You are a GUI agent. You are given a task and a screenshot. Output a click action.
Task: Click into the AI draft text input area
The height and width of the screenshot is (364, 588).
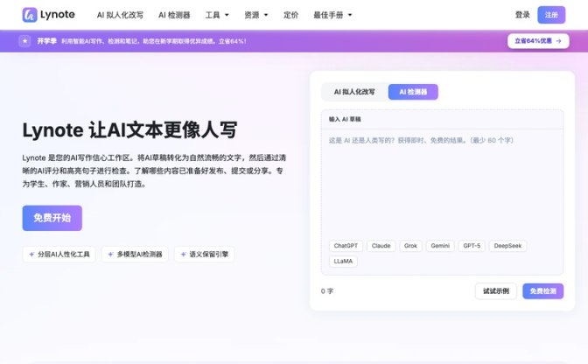(442, 184)
